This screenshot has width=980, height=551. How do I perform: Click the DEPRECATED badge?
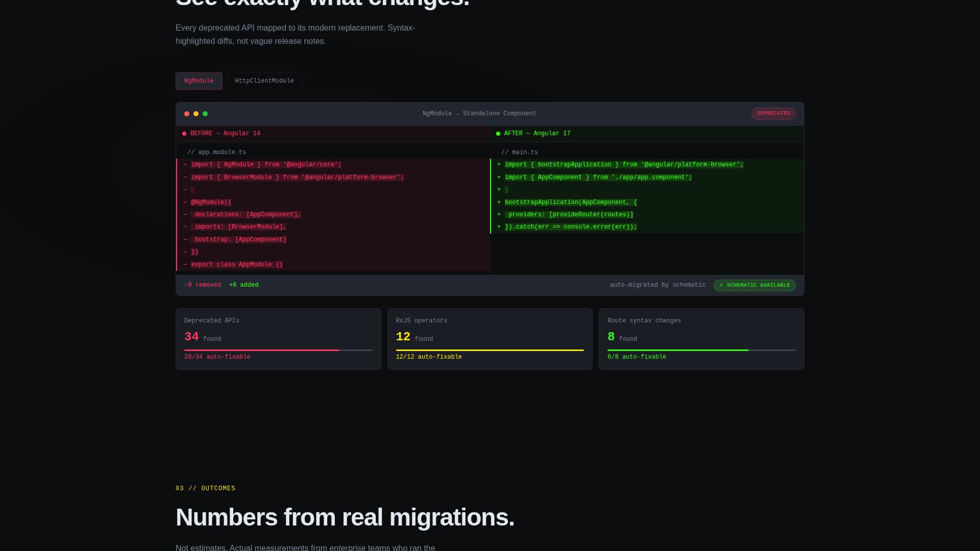(773, 113)
